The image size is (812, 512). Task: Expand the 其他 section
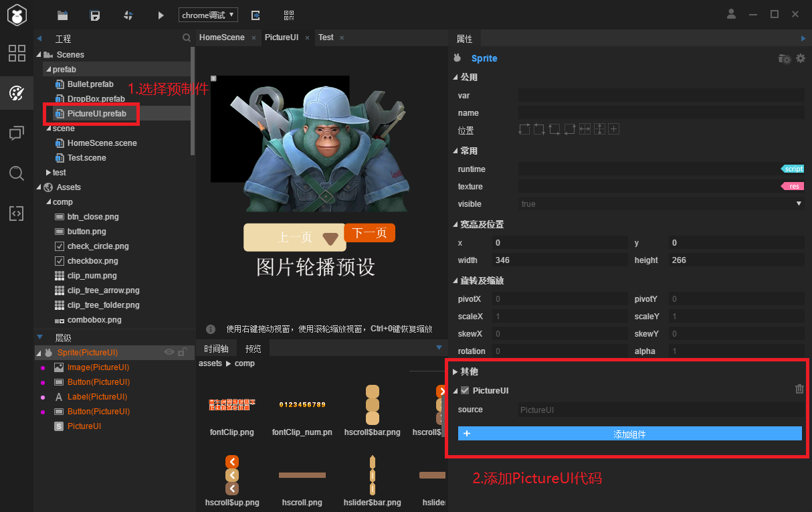tap(455, 371)
